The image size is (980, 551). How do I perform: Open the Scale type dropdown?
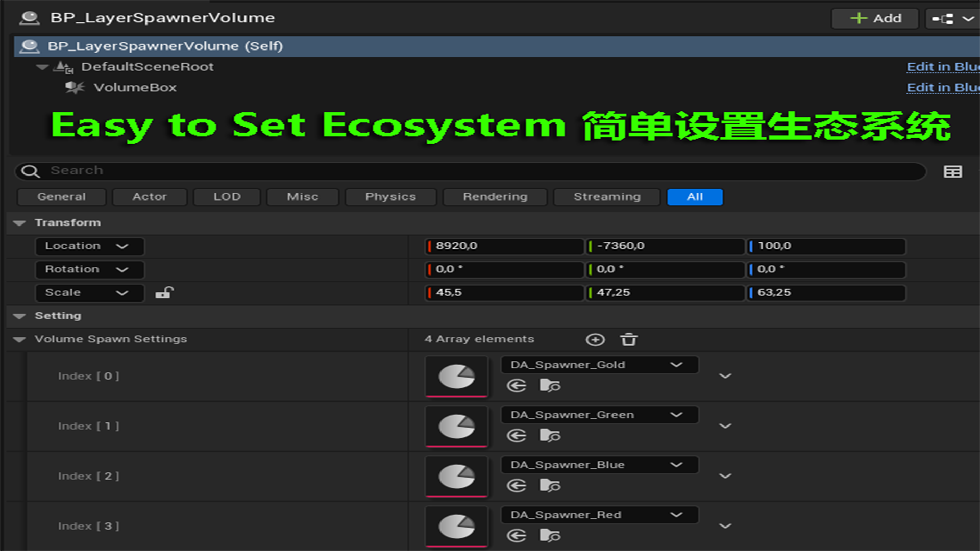89,293
